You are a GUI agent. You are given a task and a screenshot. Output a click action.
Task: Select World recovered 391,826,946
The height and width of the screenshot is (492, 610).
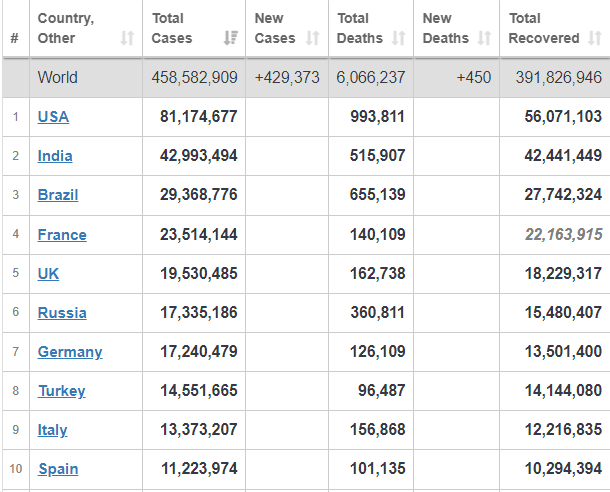[559, 77]
